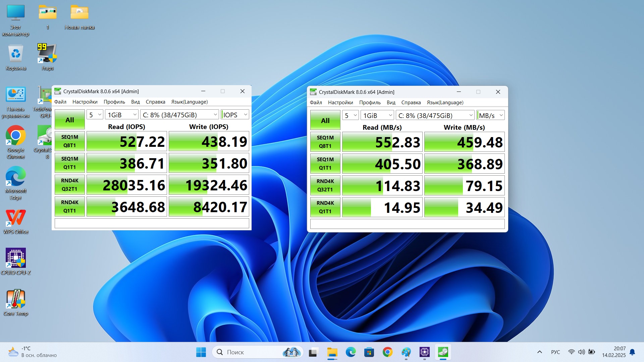Viewport: 644px width, 362px height.
Task: Open Профиль menu in right CrystalDiskMark window
Action: click(370, 103)
